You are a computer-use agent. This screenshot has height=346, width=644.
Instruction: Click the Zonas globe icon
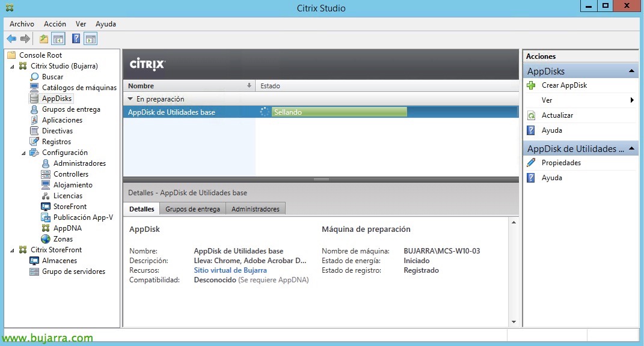46,239
